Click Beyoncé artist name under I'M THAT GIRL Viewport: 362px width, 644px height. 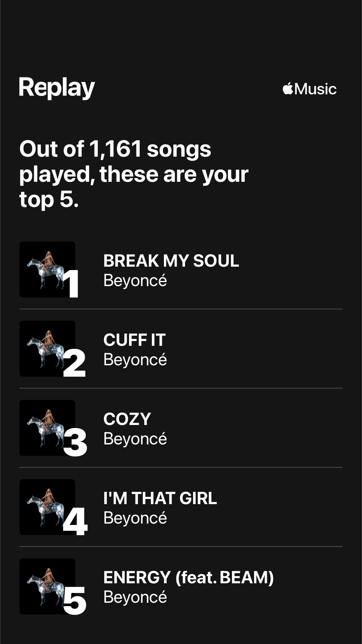135,518
